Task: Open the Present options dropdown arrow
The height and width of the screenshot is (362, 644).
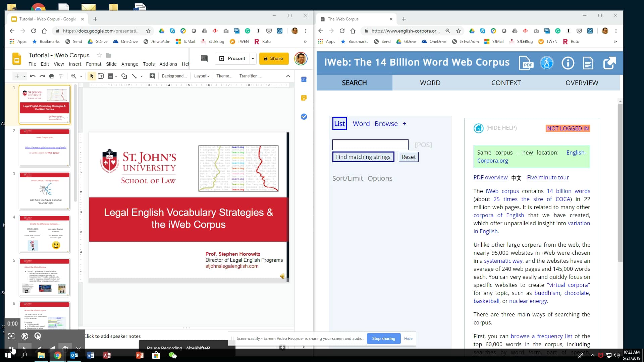Action: pos(253,58)
